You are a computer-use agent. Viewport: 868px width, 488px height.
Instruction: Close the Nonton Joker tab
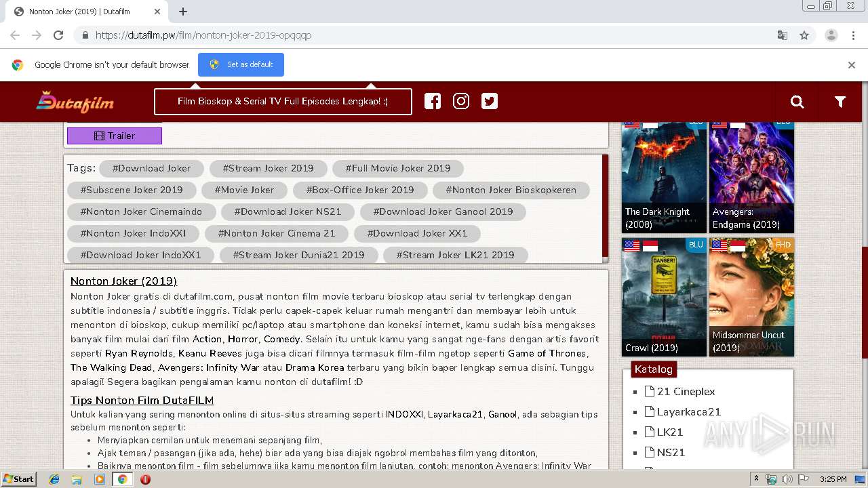click(x=157, y=12)
